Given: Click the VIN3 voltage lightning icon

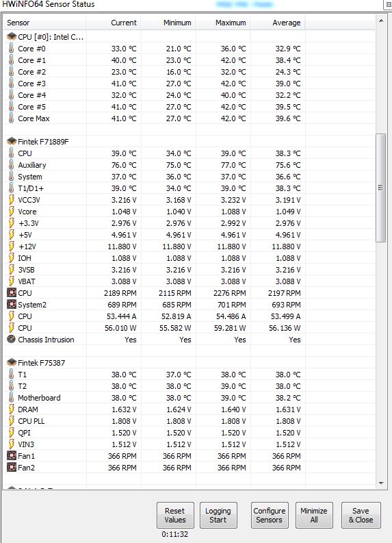Looking at the screenshot, I should [12, 444].
